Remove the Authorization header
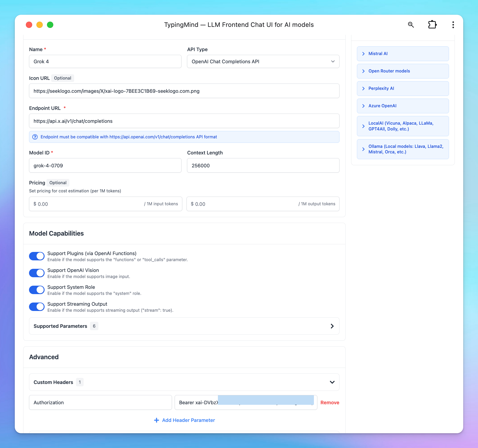This screenshot has height=448, width=478. [x=329, y=403]
